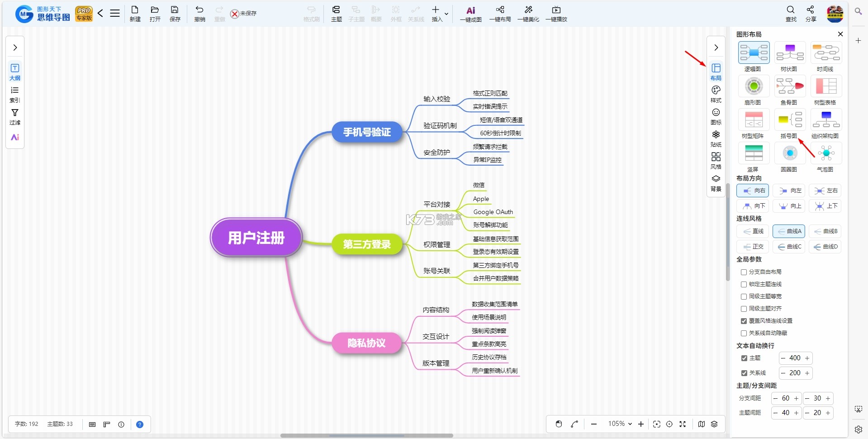
Task: Open a file with 打开 icon
Action: pos(155,14)
